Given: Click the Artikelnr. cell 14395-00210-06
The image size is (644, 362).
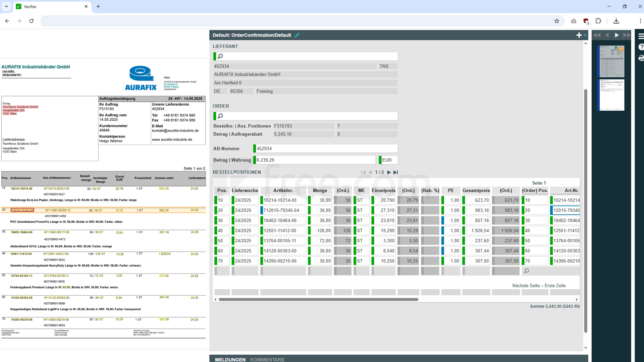Looking at the screenshot, I should click(x=284, y=261).
